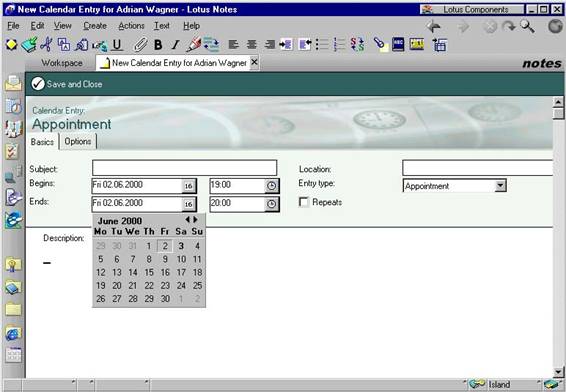Viewport: 566px width, 392px height.
Task: Select June 9 in the calendar
Action: click(165, 259)
